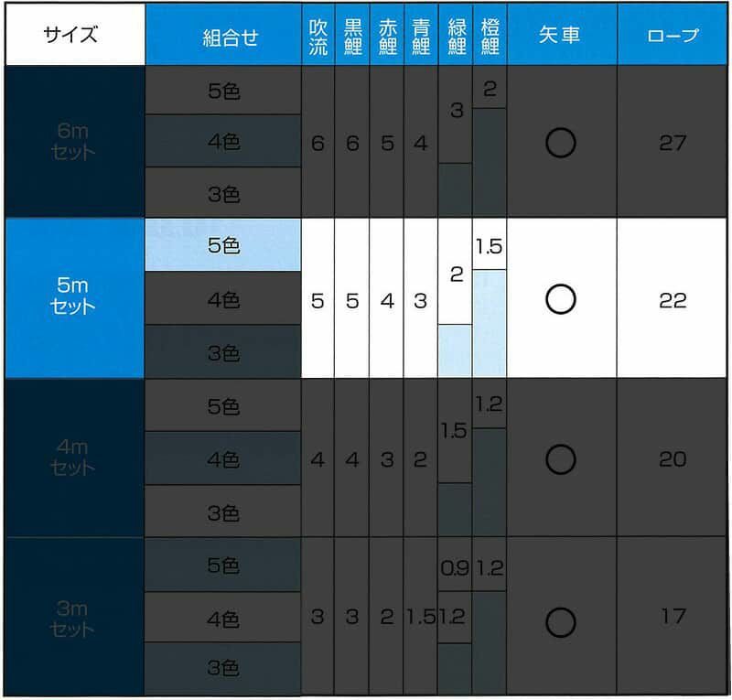Choose the 4色 option in the 5mセット row

click(x=223, y=299)
